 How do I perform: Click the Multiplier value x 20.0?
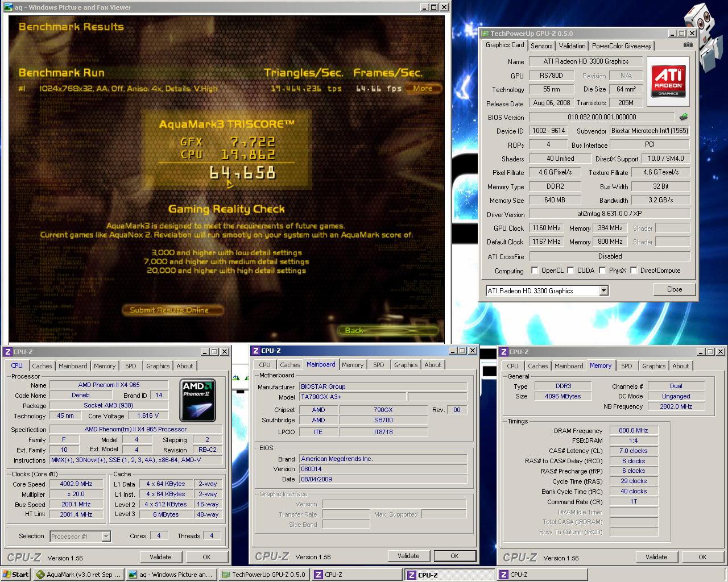(76, 494)
